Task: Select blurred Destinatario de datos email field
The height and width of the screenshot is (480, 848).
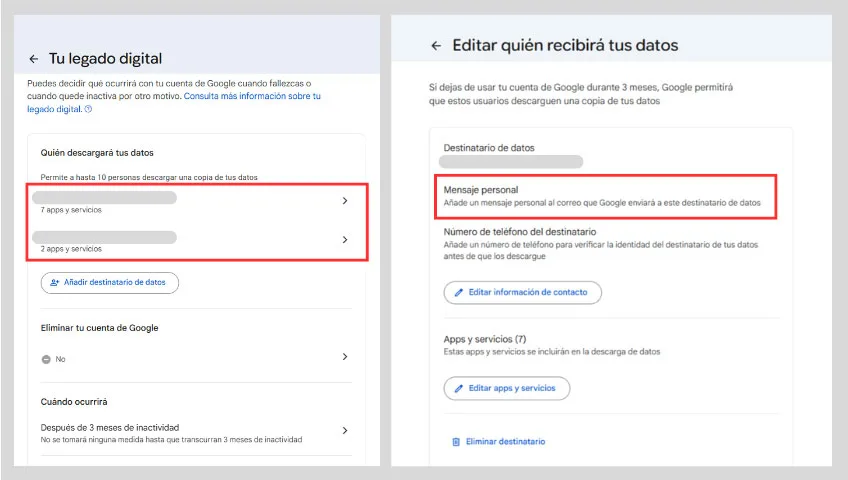Action: [x=511, y=162]
